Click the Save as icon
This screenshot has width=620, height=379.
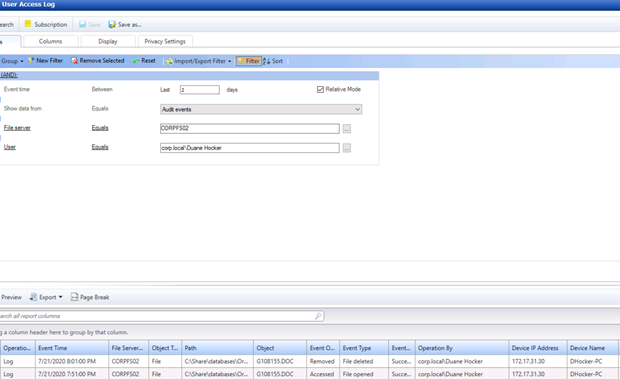[x=112, y=25]
